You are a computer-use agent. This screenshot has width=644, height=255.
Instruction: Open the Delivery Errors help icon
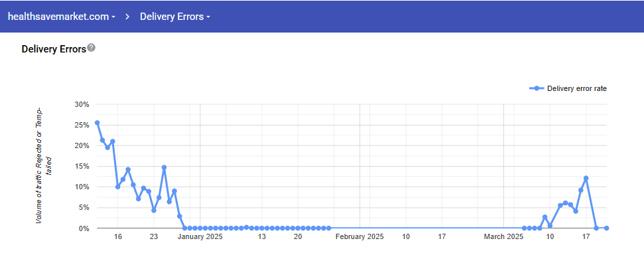(x=91, y=48)
